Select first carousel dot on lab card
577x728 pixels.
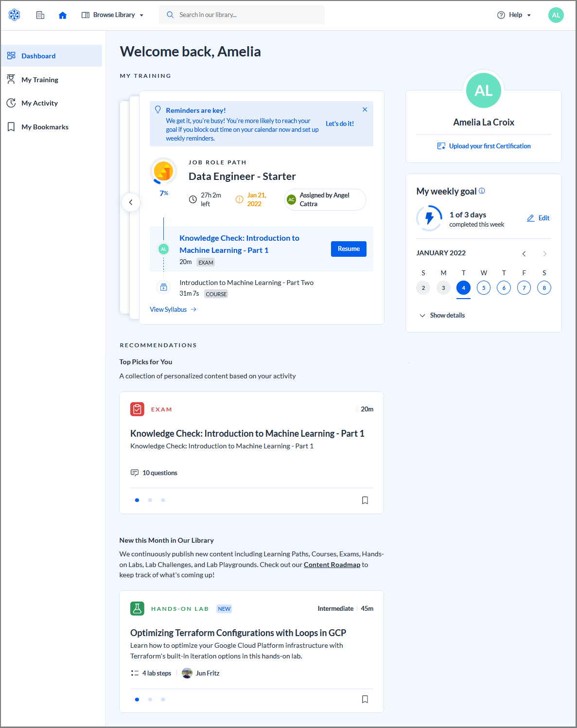click(x=137, y=699)
